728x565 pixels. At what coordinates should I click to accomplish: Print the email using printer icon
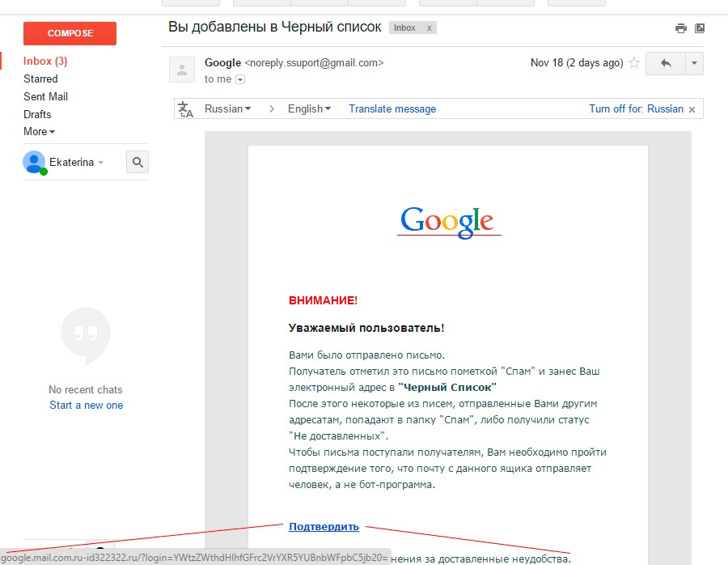tap(680, 28)
